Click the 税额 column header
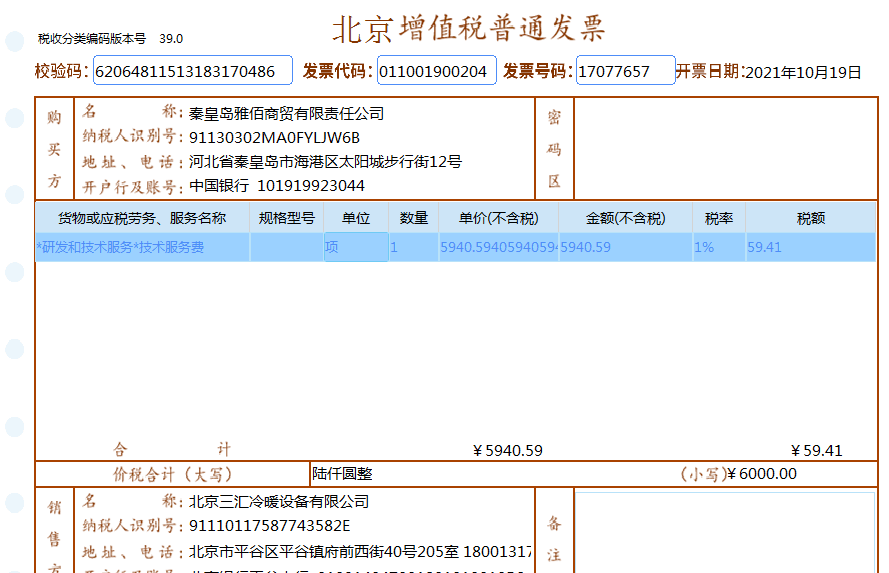This screenshot has height=573, width=889. 811,218
